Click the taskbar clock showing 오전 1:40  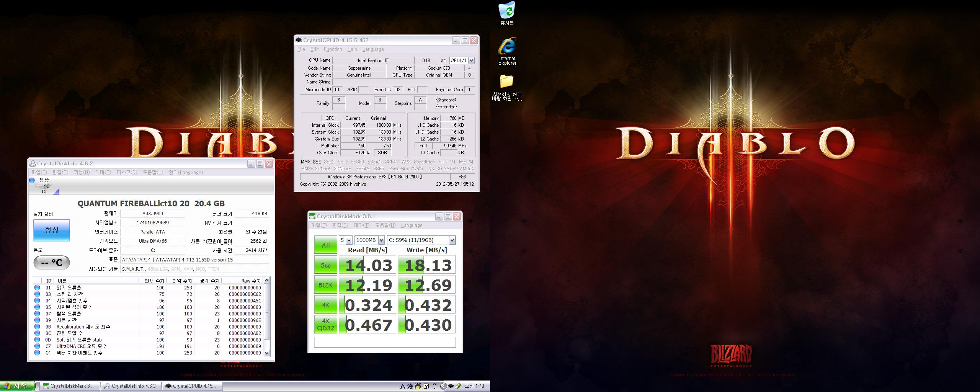(x=475, y=386)
